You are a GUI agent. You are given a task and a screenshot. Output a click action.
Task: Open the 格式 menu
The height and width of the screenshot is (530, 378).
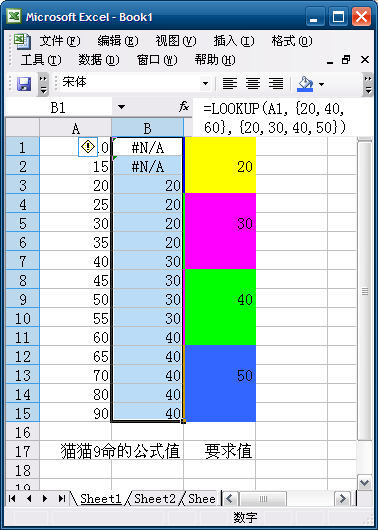click(x=292, y=41)
